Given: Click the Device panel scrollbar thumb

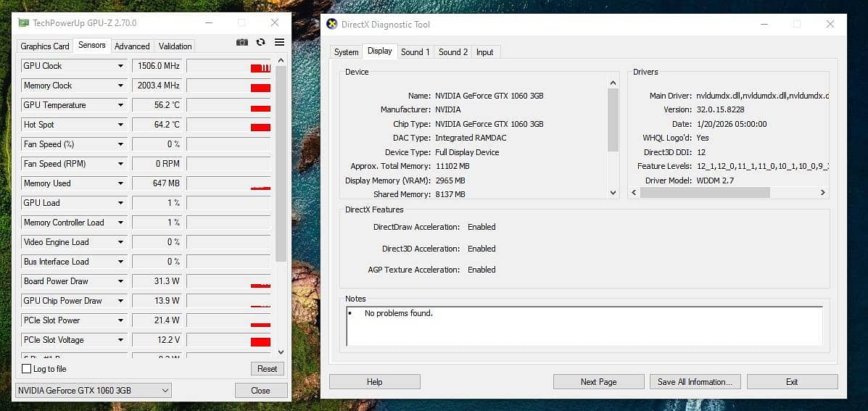Looking at the screenshot, I should [613, 120].
